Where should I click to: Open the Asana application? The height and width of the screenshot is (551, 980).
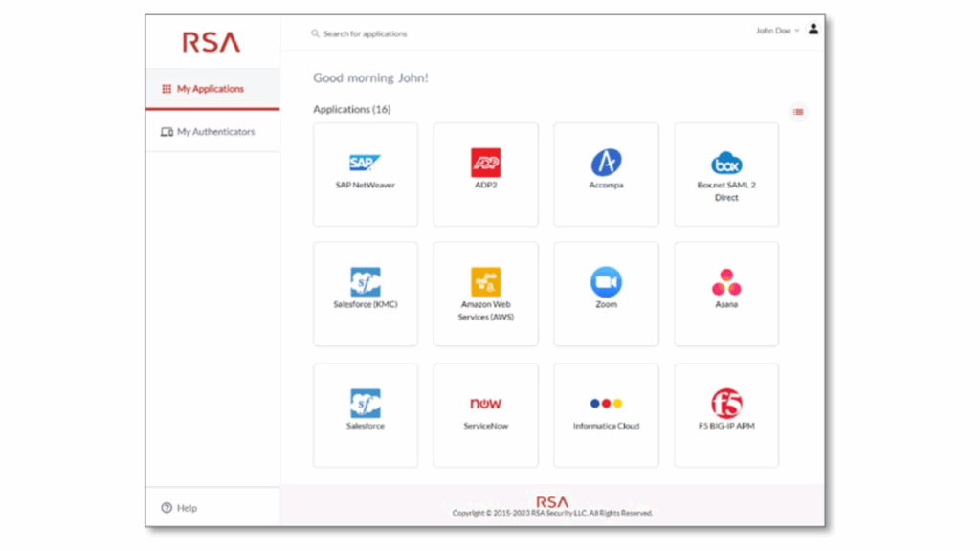pyautogui.click(x=726, y=293)
